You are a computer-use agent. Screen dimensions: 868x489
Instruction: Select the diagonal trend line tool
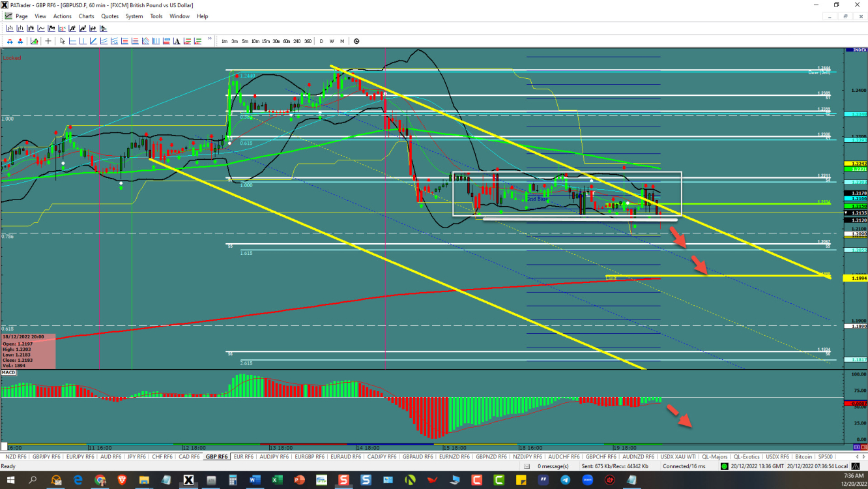[x=93, y=41]
